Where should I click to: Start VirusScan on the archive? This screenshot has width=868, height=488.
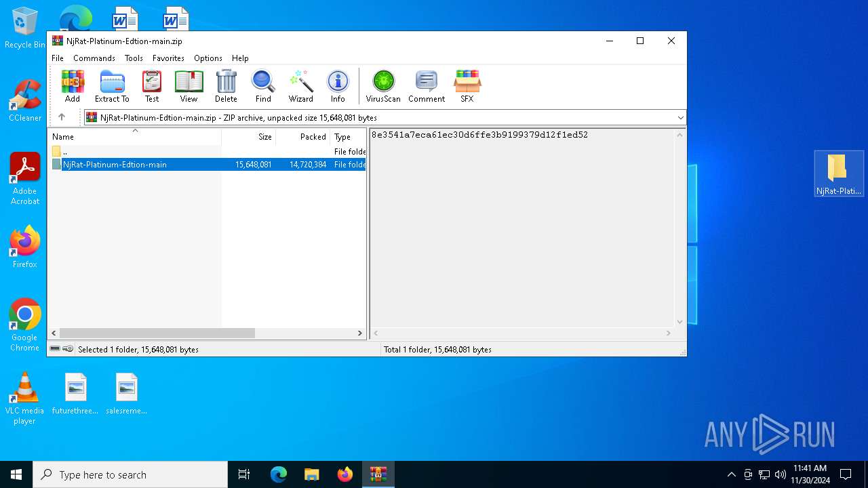click(383, 86)
